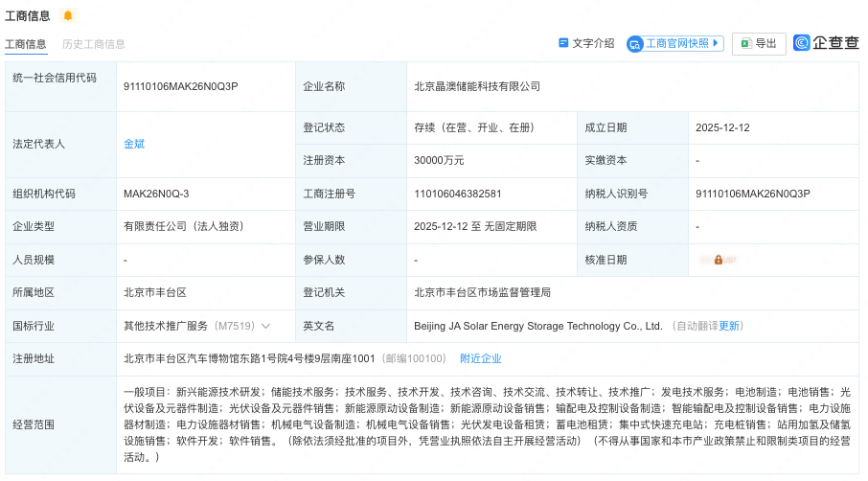Click the arrow on 工商官网快照
Viewport: 868px width, 481px height.
(x=717, y=43)
